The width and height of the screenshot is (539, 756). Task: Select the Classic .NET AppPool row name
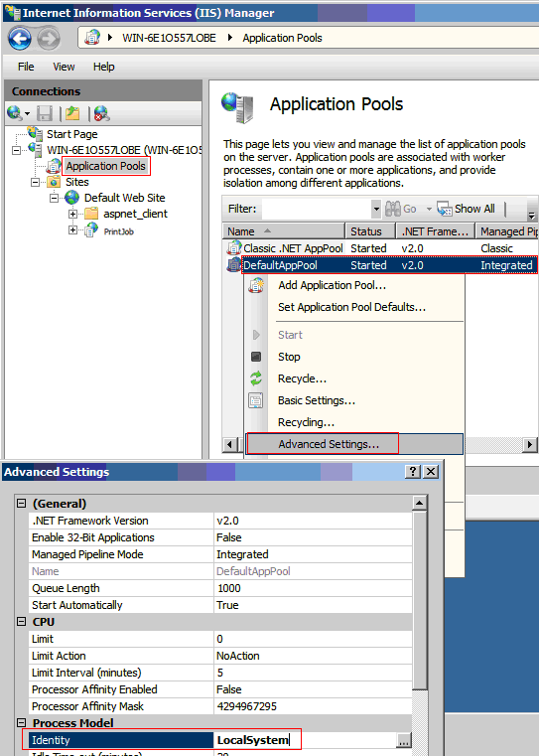(x=293, y=248)
